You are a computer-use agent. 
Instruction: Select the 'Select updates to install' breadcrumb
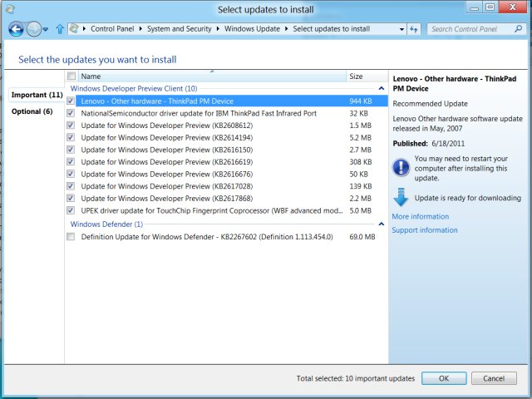coord(332,29)
